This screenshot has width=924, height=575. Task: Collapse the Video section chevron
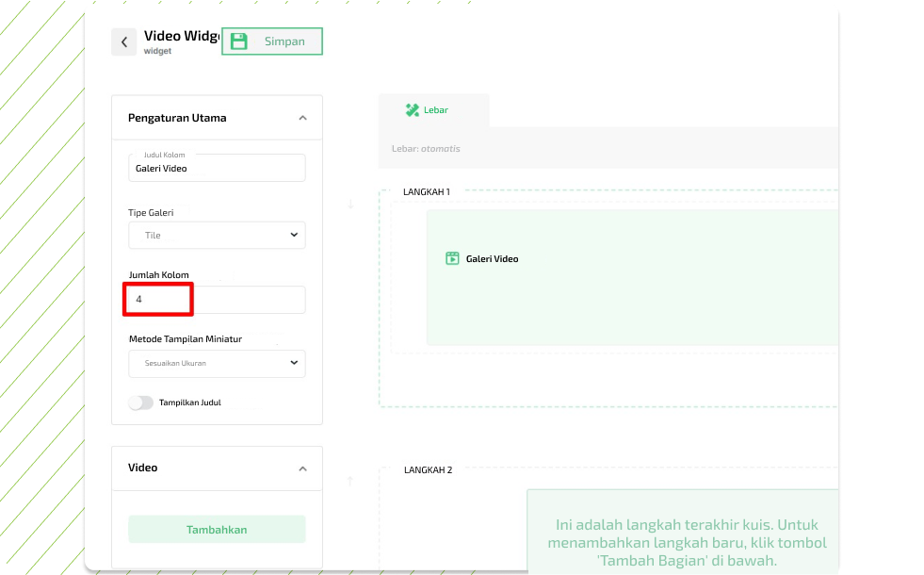(x=302, y=468)
